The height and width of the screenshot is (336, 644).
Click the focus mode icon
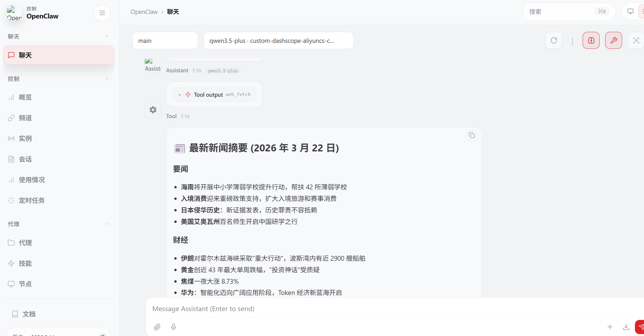coord(636,40)
